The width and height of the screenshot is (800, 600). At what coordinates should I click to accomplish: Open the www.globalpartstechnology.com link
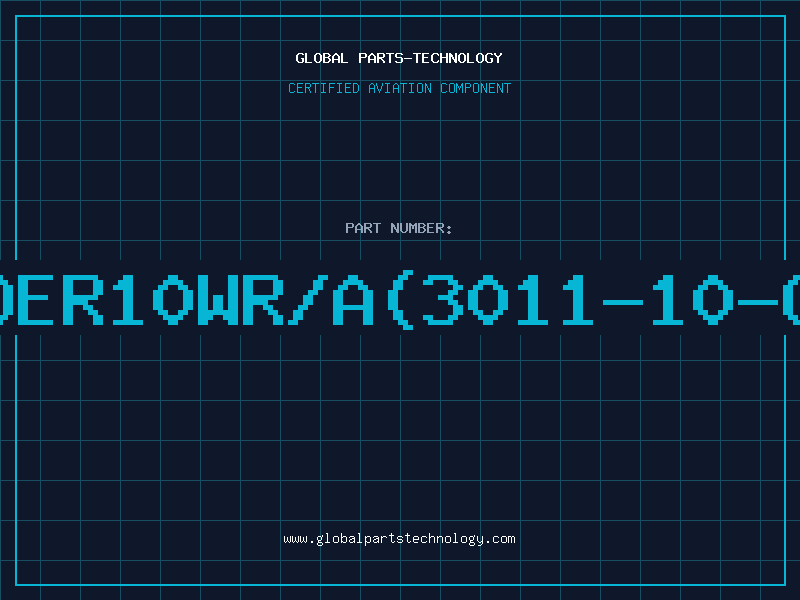399,539
